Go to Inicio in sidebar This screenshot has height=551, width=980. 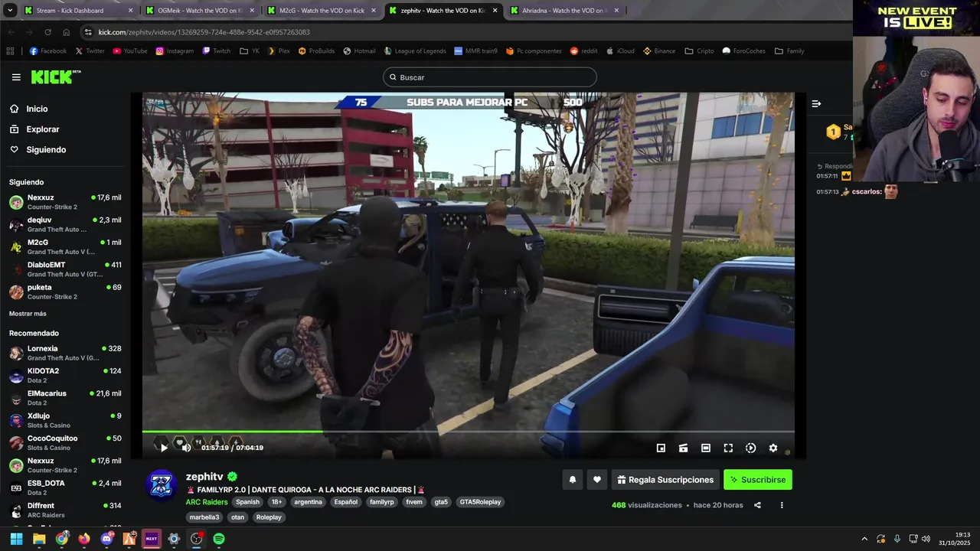pos(37,109)
